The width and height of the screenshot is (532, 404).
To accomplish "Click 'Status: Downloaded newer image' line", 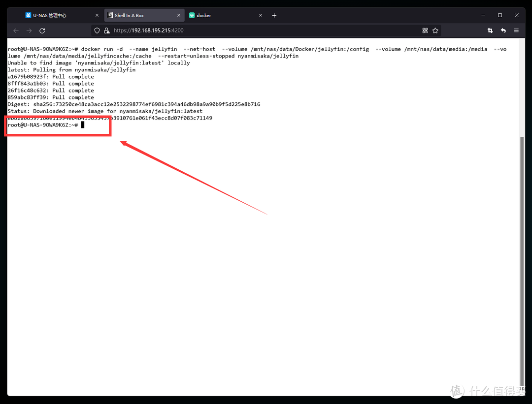I will pyautogui.click(x=105, y=111).
